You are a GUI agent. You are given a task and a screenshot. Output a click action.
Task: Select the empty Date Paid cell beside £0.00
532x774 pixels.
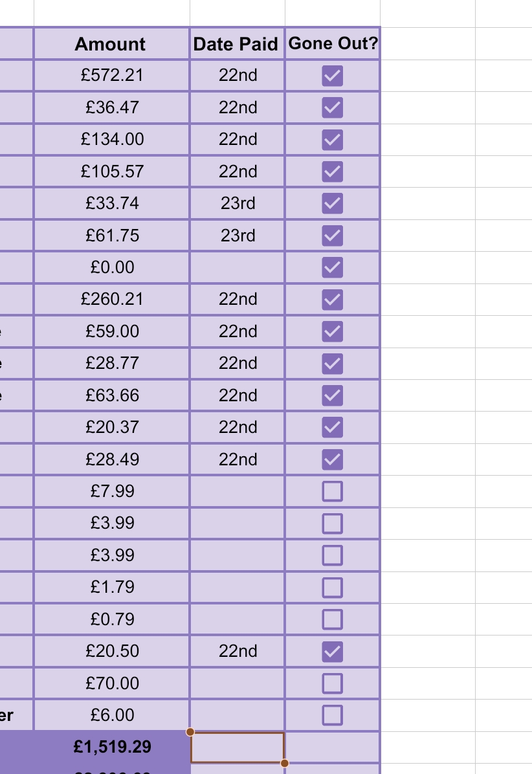point(237,267)
